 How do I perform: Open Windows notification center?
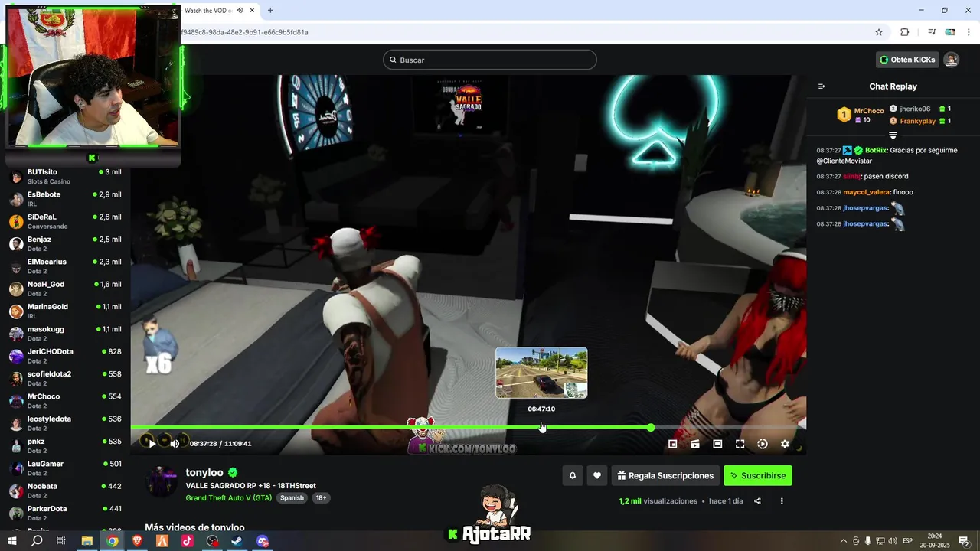(964, 541)
